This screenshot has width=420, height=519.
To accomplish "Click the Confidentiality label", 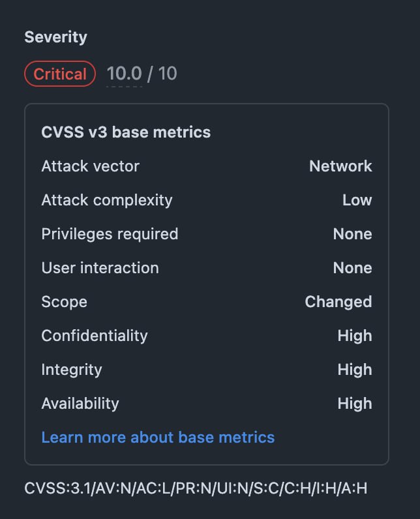I will click(95, 336).
